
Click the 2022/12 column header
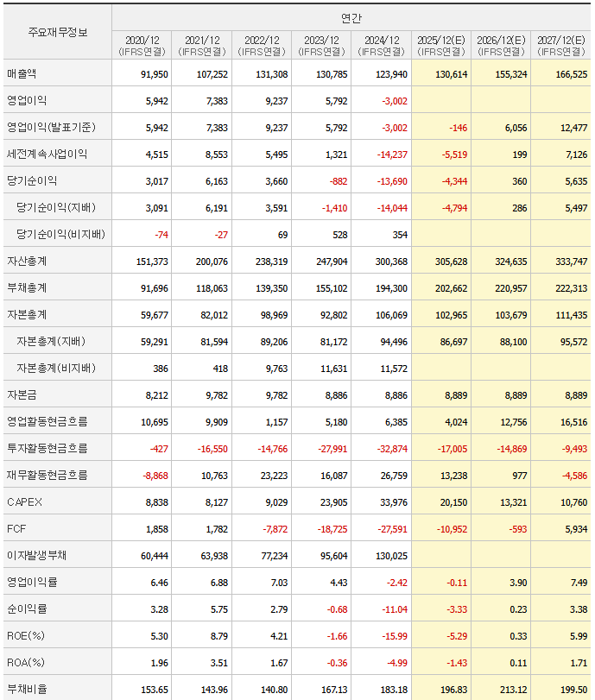pos(262,46)
